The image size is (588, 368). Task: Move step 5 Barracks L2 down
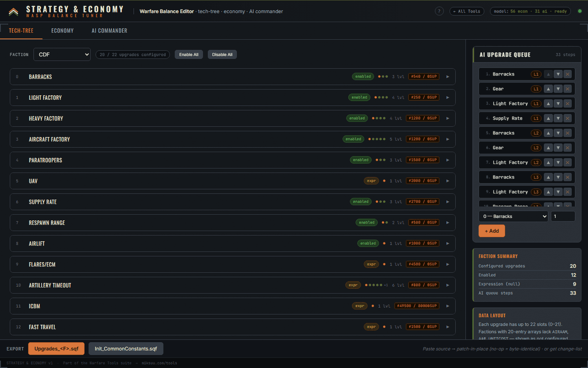(558, 133)
